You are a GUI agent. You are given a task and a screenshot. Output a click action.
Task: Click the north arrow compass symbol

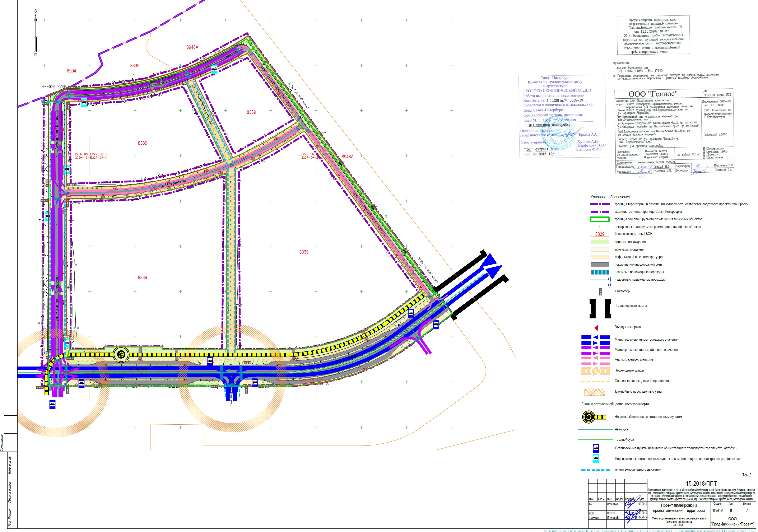36,33
